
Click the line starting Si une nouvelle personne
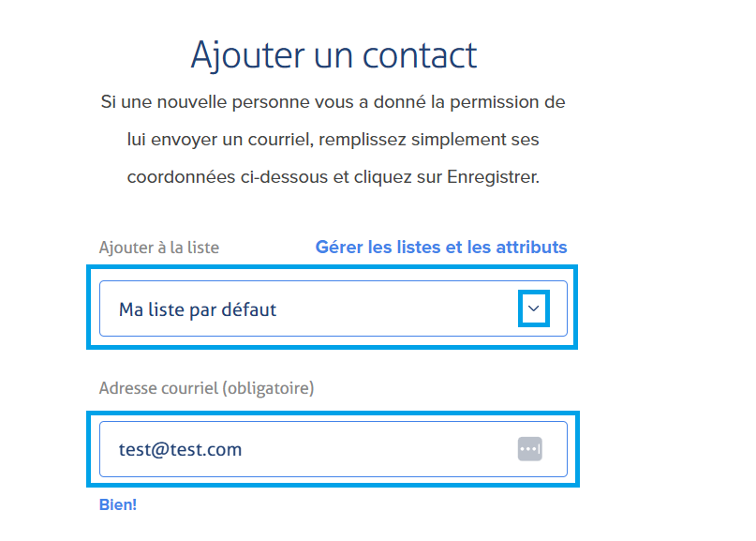pyautogui.click(x=334, y=102)
